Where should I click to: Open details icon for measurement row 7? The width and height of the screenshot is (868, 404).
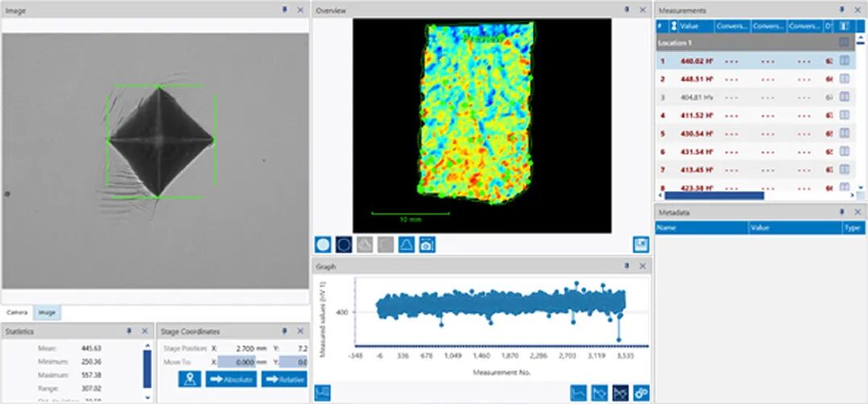pyautogui.click(x=844, y=169)
